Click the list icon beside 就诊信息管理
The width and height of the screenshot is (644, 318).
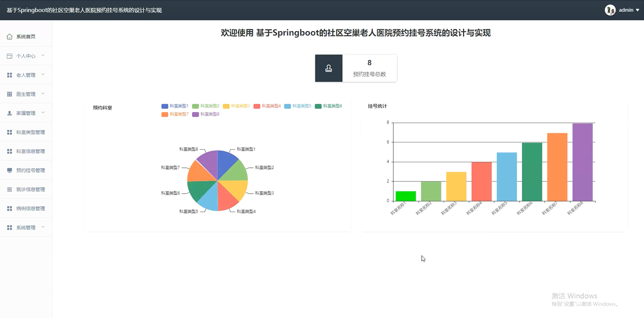[9, 189]
